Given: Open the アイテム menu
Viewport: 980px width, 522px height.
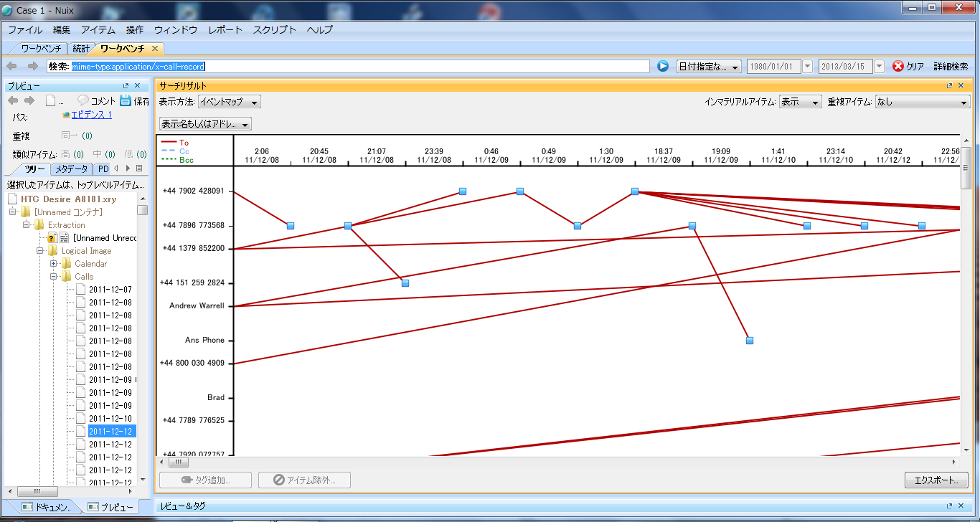Looking at the screenshot, I should (x=98, y=30).
